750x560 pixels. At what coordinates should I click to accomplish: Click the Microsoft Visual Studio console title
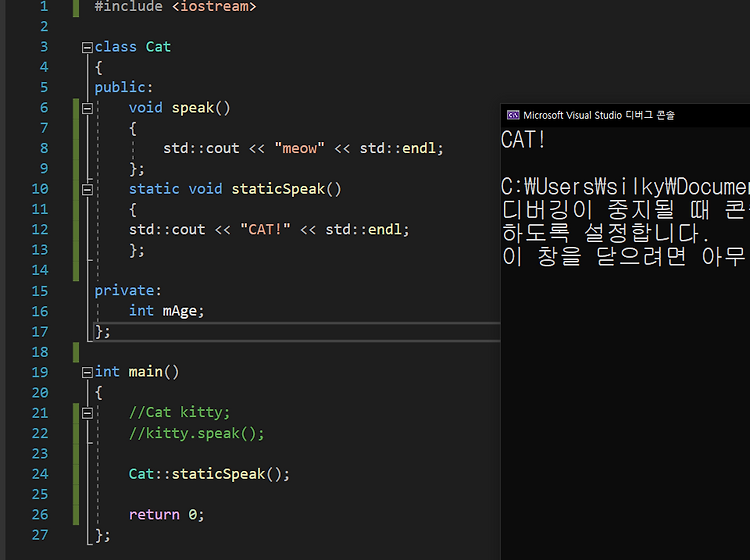point(598,115)
